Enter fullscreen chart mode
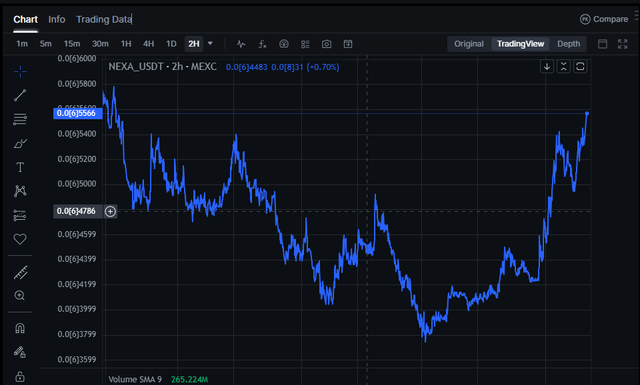This screenshot has width=640, height=385. [622, 44]
